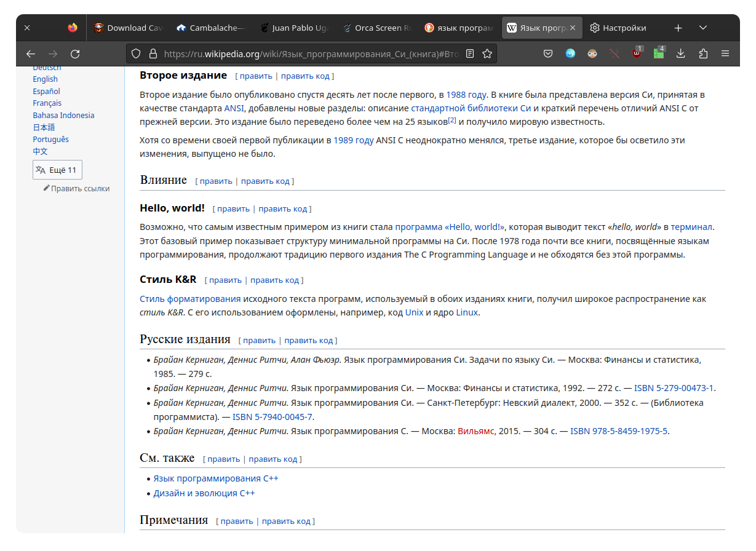Click the pinned Firefox tab icon

pos(73,28)
